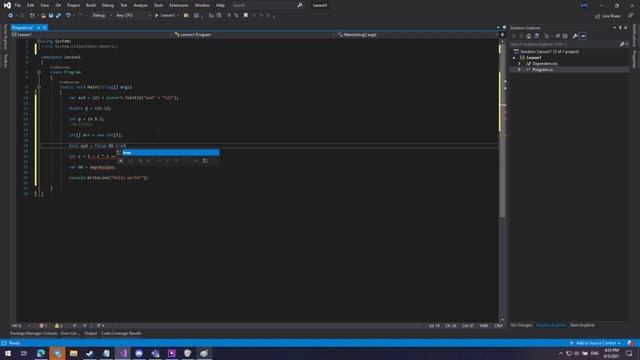
Task: Click the warning count indicator
Action: point(58,326)
